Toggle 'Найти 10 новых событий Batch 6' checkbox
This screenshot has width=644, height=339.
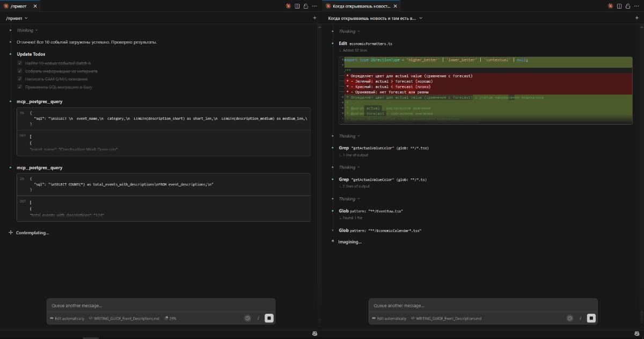(x=20, y=63)
